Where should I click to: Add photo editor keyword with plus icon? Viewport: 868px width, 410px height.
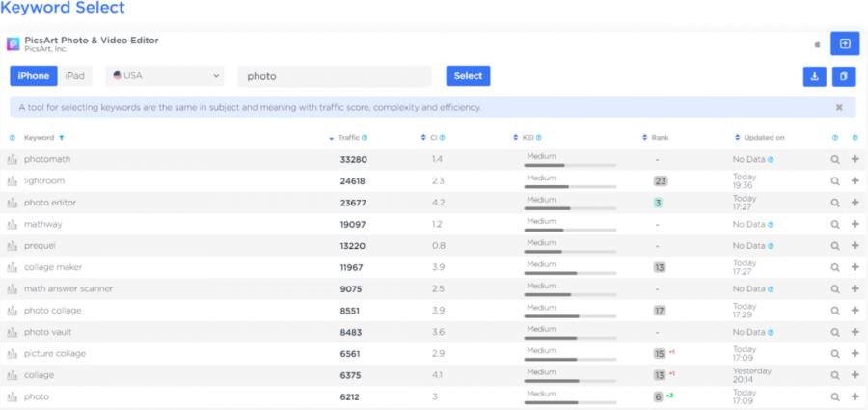coord(854,203)
